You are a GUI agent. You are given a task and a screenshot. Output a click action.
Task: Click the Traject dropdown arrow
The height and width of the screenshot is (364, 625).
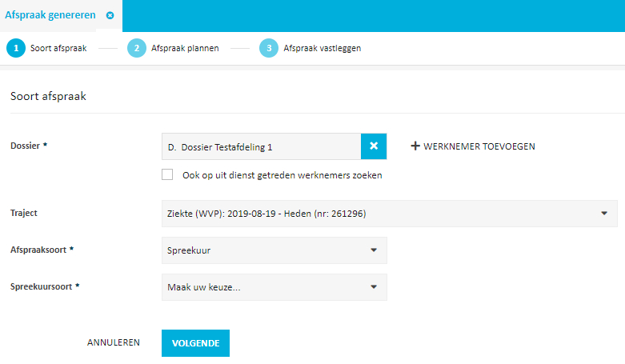point(603,214)
